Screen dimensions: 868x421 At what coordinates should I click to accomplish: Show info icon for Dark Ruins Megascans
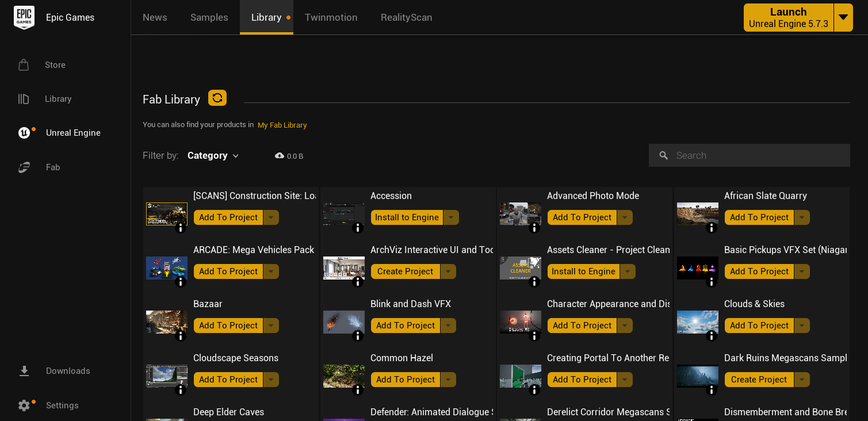click(x=712, y=390)
